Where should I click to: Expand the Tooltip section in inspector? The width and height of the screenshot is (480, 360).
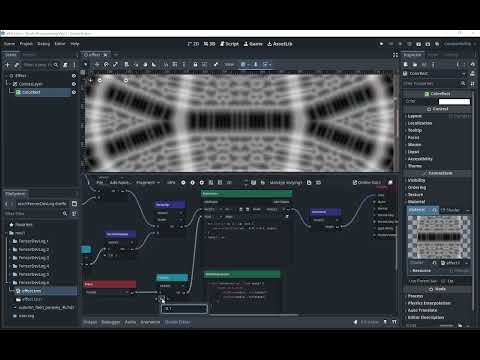(415, 130)
